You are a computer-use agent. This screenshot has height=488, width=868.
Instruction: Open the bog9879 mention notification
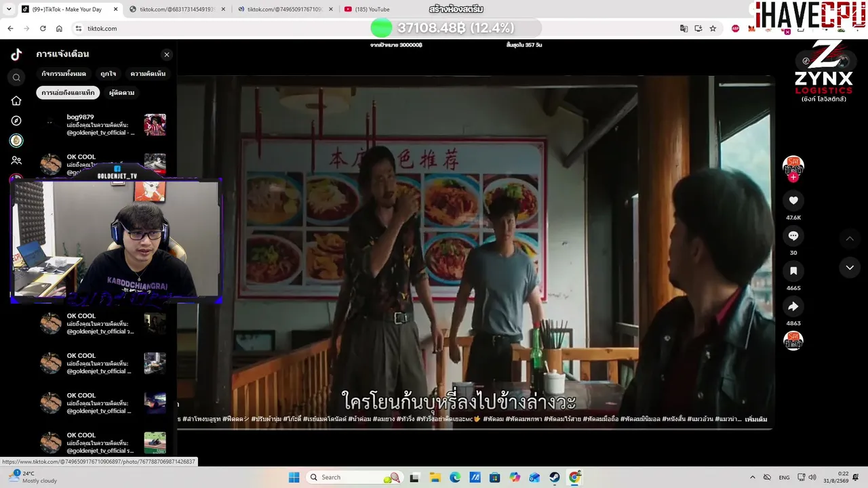point(102,125)
